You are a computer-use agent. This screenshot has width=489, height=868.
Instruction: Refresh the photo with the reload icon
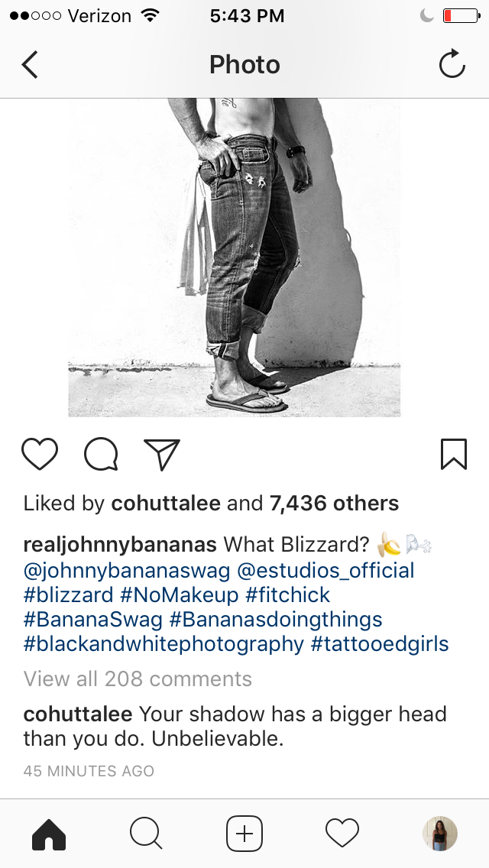(452, 64)
